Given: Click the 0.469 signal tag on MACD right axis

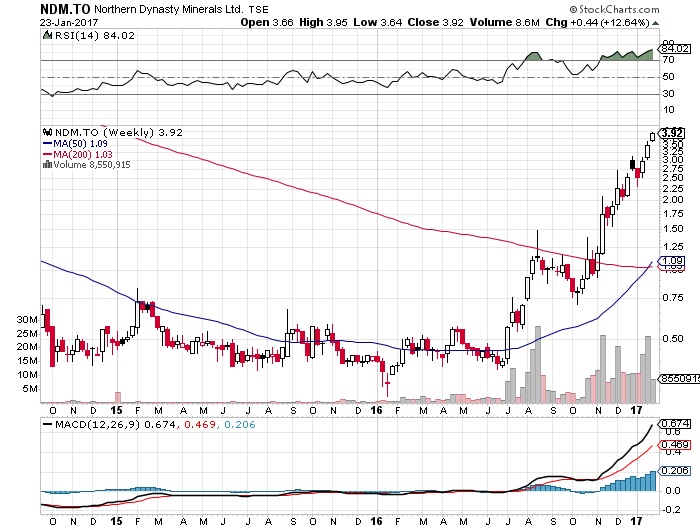Looking at the screenshot, I should point(674,444).
